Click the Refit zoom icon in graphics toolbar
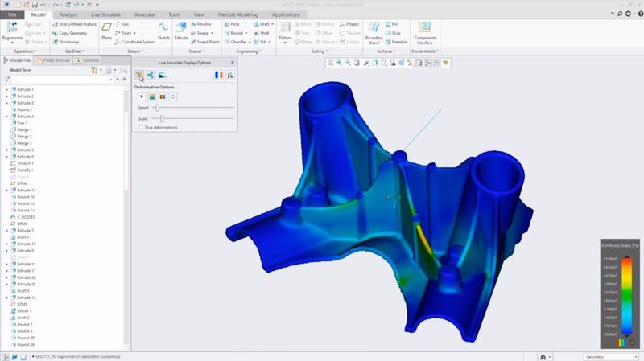The height and width of the screenshot is (361, 644). pos(331,63)
